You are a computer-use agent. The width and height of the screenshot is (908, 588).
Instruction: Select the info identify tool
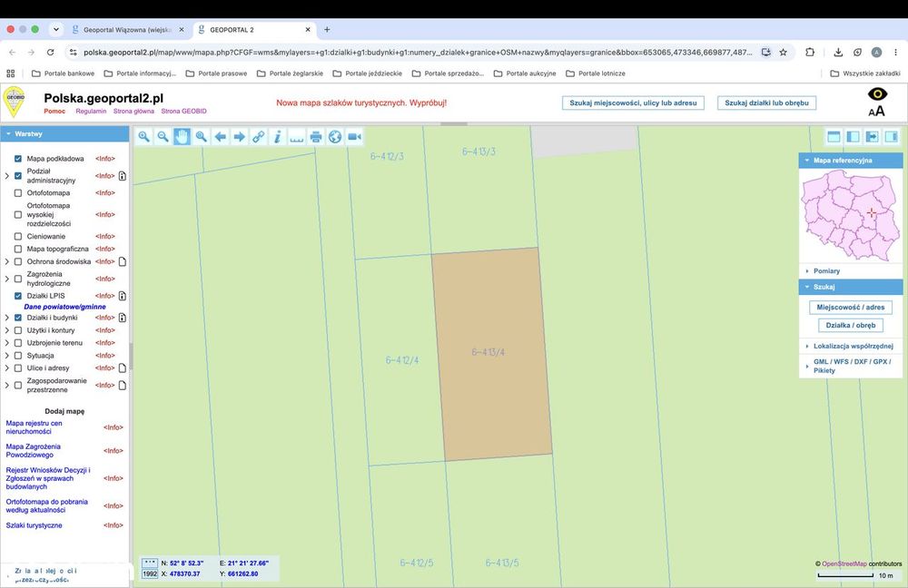277,137
